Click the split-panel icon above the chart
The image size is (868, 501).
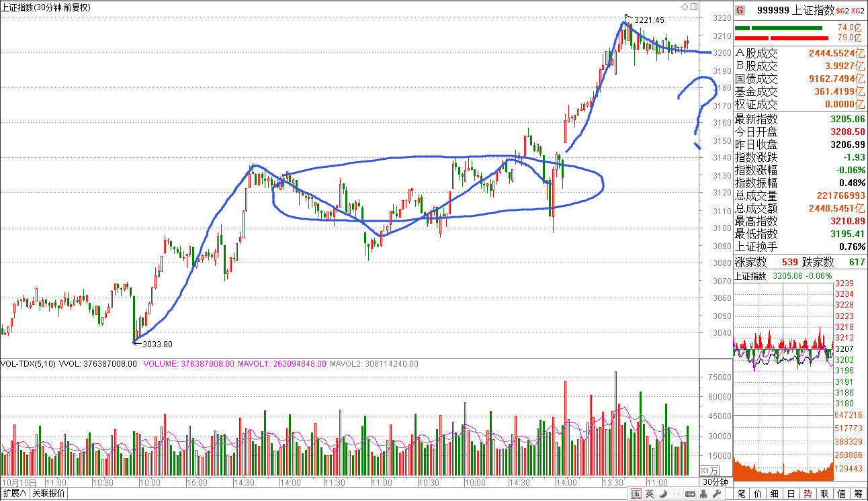(x=693, y=7)
